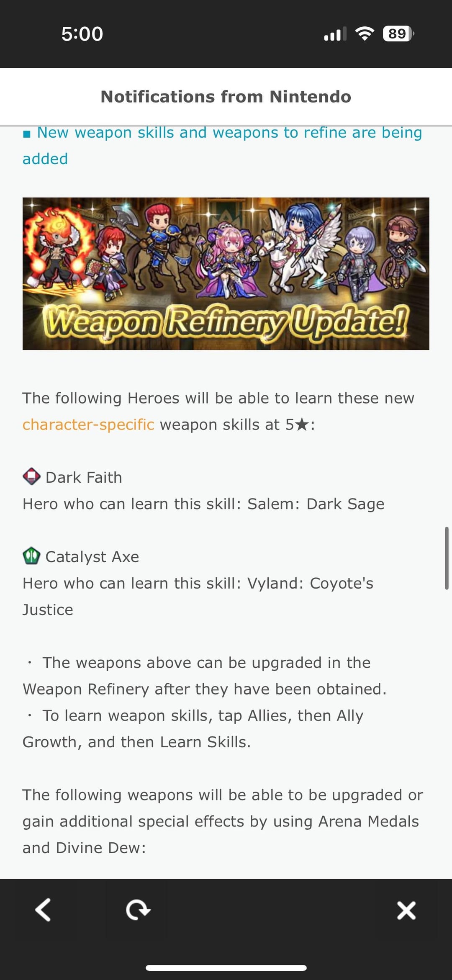Tap the Dark Faith skill name
Image resolution: width=452 pixels, height=980 pixels.
click(84, 477)
